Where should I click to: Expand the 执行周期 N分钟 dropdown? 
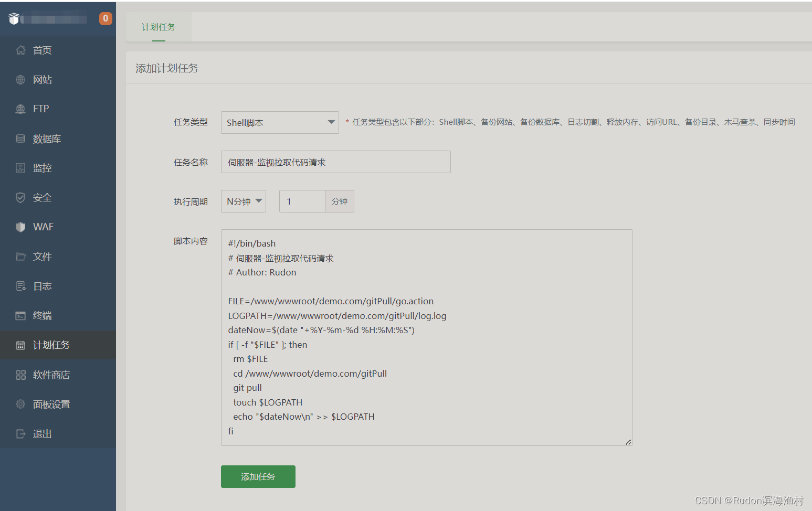click(244, 201)
